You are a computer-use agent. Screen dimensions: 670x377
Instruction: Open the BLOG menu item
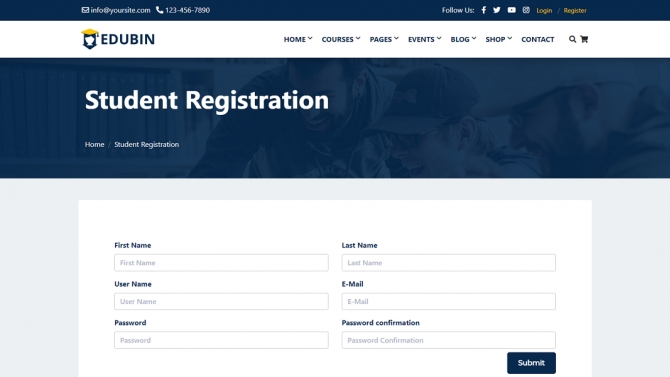pyautogui.click(x=460, y=39)
